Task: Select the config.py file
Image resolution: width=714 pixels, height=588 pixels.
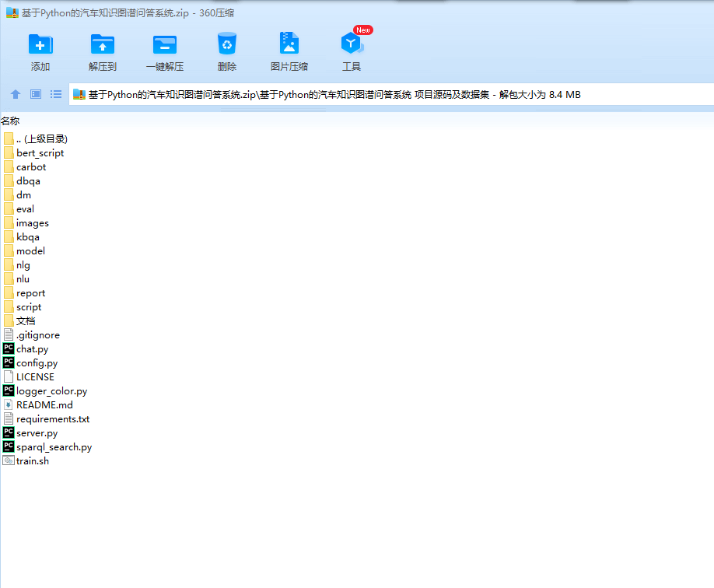Action: (30, 363)
